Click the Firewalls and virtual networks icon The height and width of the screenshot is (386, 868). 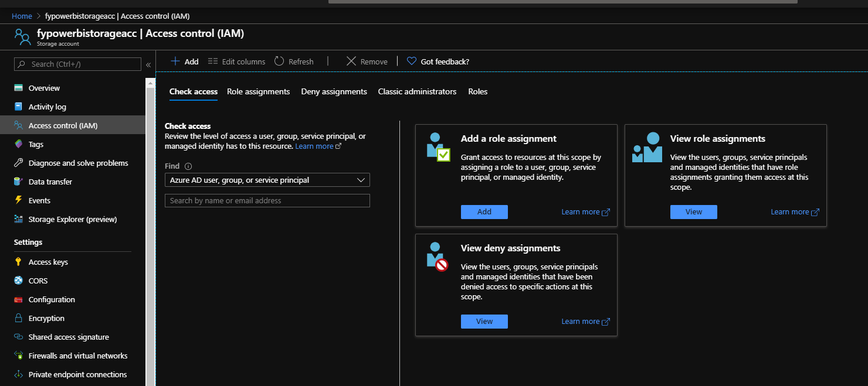click(19, 356)
